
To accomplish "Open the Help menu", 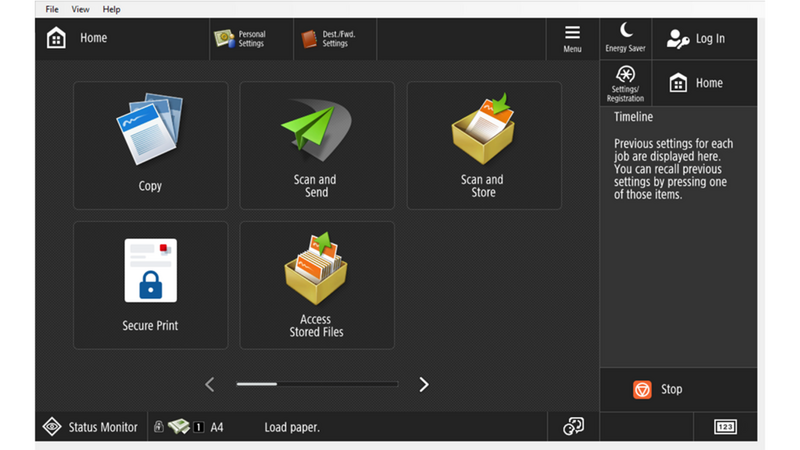I will click(112, 9).
